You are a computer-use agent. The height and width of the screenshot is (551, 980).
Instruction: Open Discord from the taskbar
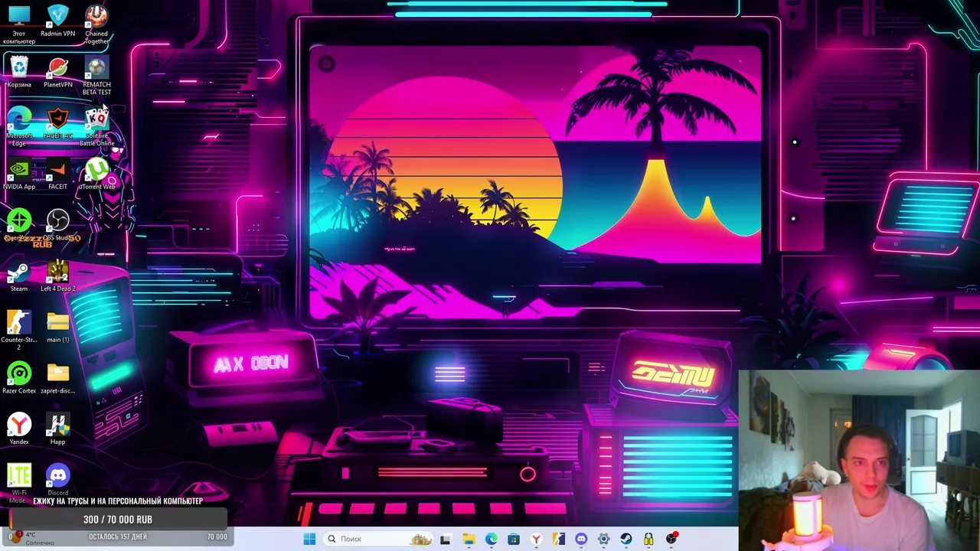coord(581,539)
